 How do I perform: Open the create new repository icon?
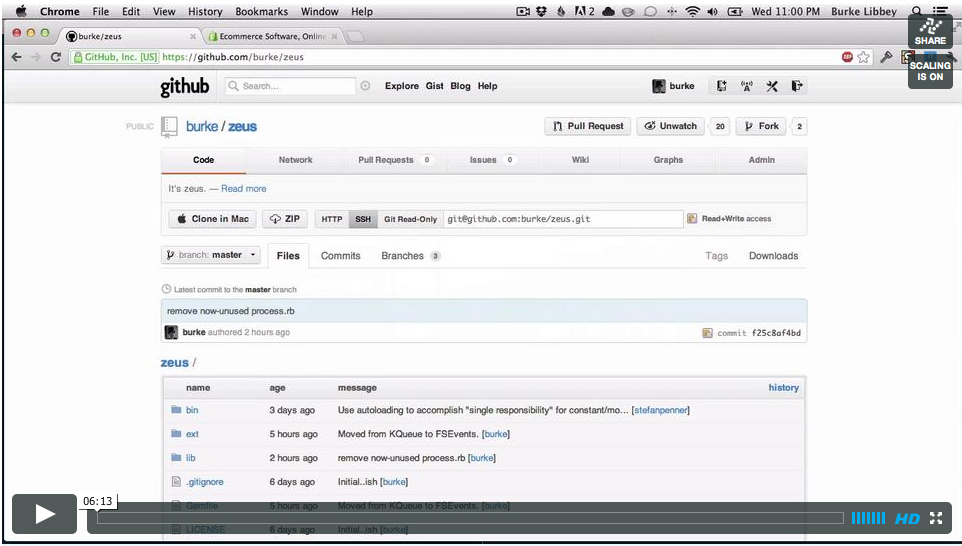click(x=722, y=86)
